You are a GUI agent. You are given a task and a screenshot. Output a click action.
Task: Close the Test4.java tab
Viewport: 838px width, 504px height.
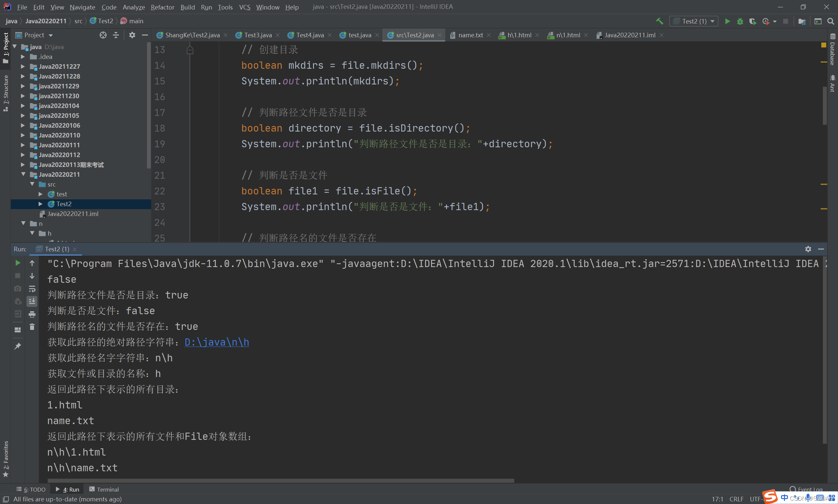point(330,35)
